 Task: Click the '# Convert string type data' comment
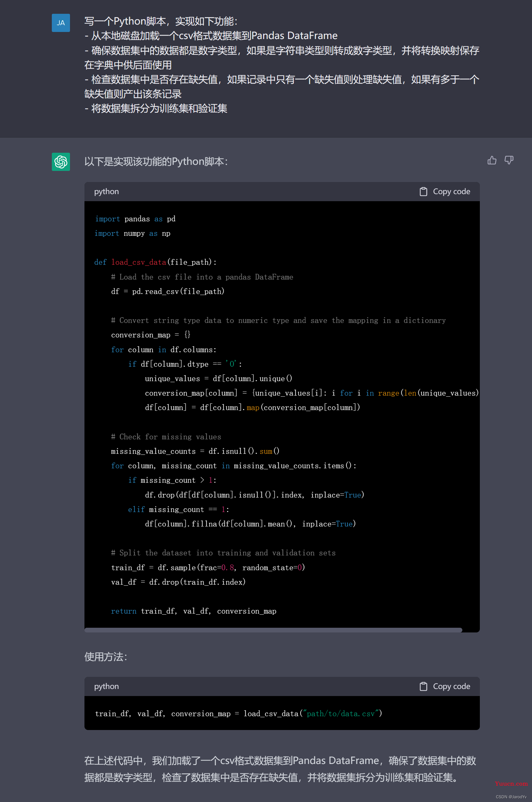pyautogui.click(x=278, y=321)
